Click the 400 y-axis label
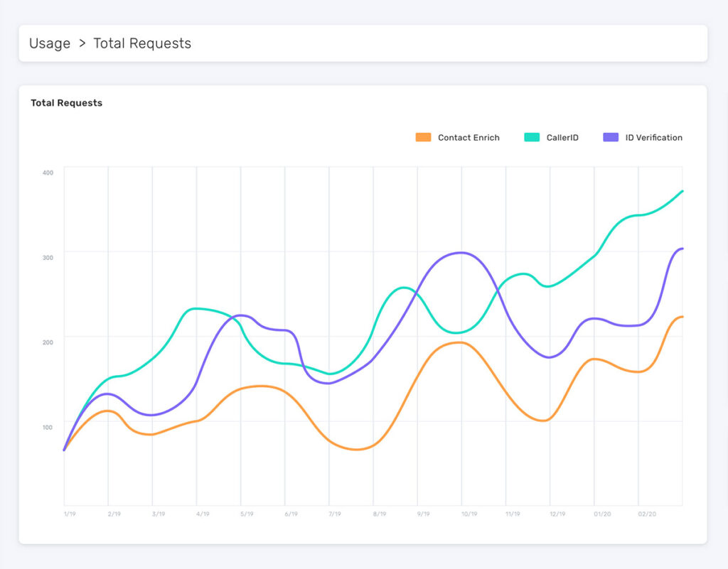Screen dimensions: 728x569 point(48,173)
